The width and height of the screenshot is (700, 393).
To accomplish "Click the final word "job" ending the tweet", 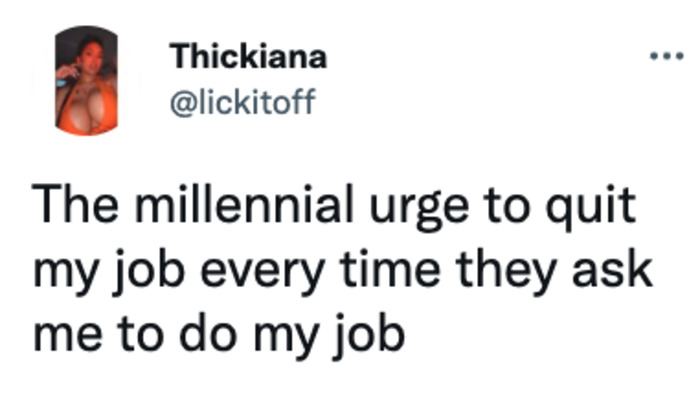I will point(369,337).
